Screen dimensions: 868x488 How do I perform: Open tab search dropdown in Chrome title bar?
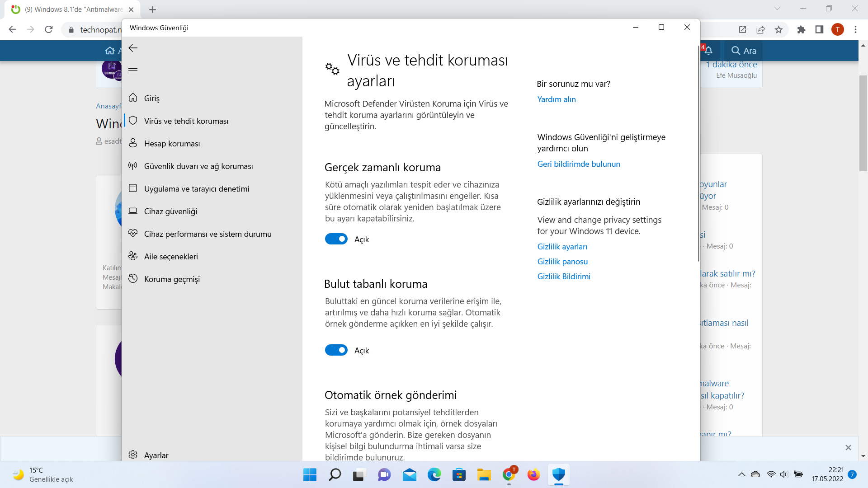click(777, 9)
